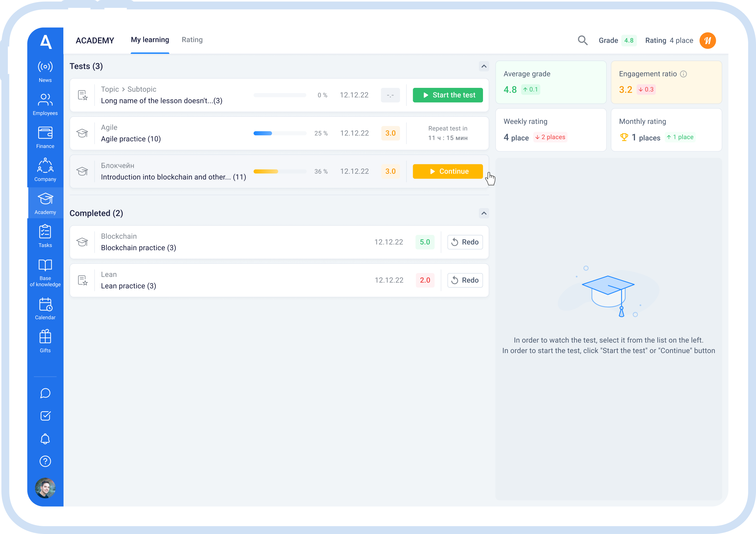Click the Agile practice progress bar
The height and width of the screenshot is (534, 756).
coord(280,133)
